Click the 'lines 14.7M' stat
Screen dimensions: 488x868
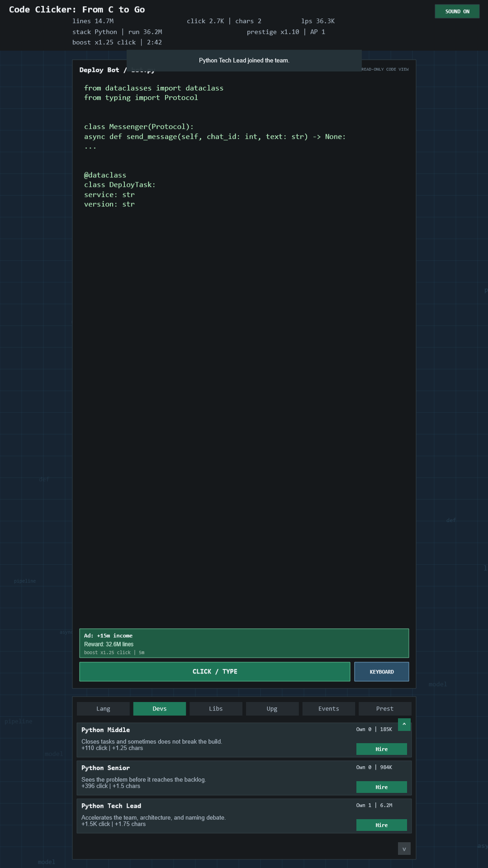93,21
